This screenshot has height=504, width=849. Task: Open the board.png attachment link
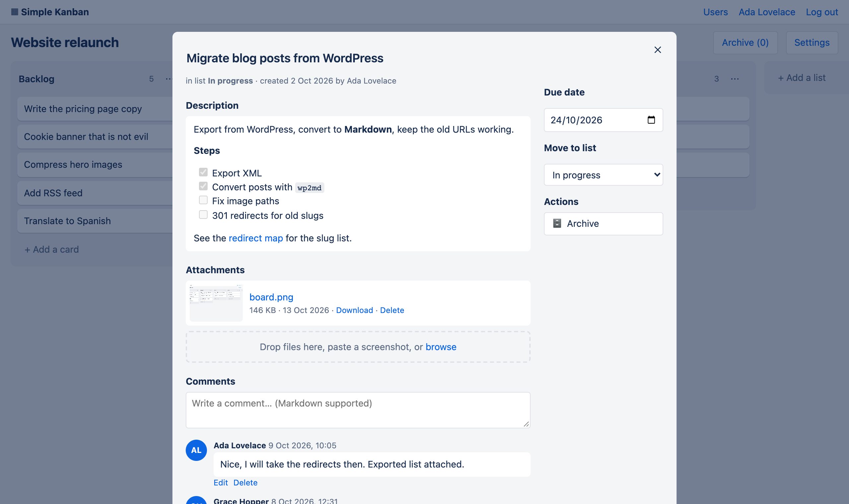(x=271, y=297)
